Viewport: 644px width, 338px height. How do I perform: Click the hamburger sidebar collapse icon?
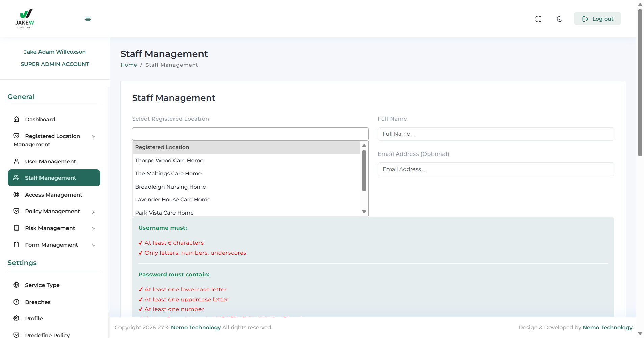pyautogui.click(x=88, y=19)
